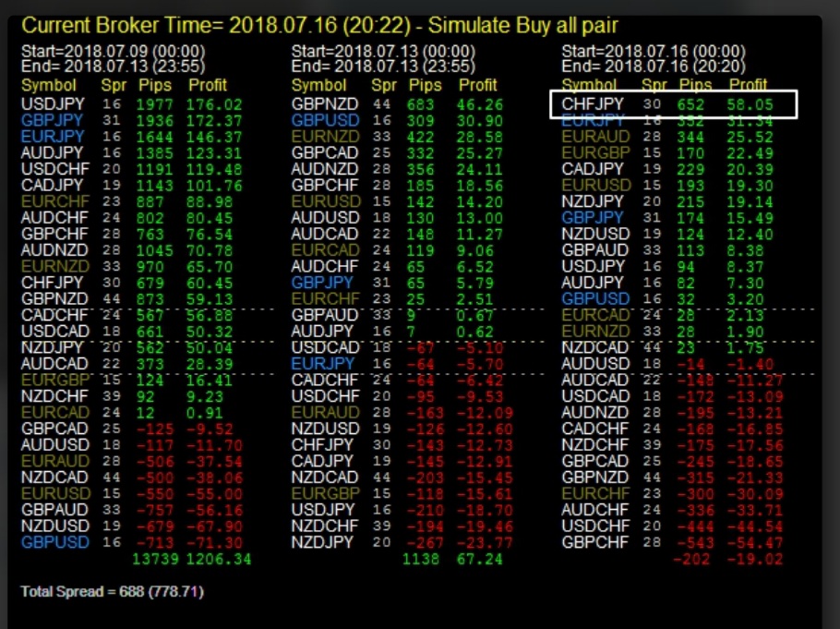Viewport: 840px width, 629px height.
Task: Click the profit value 20.39
Action: click(x=750, y=169)
